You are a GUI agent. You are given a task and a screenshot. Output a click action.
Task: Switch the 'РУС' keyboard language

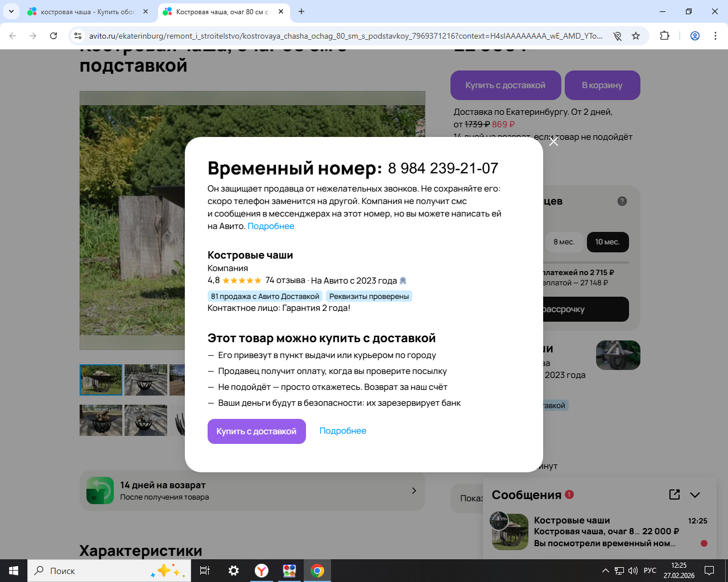(650, 571)
